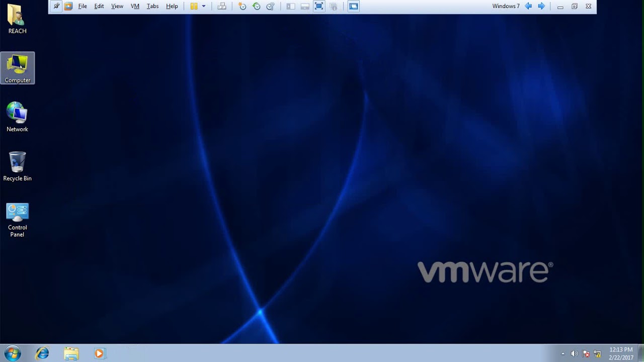This screenshot has width=644, height=362.
Task: Launch Windows Media Player from the taskbar
Action: click(x=99, y=353)
